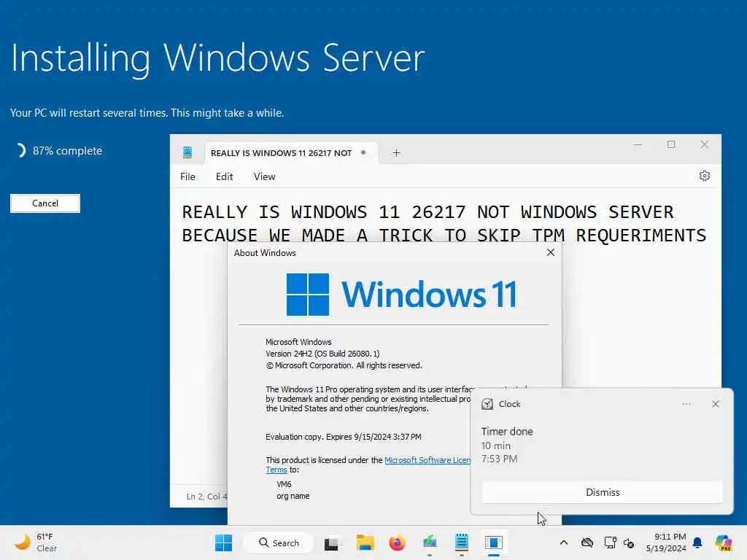
Task: Click the Evaluation copy expiry text
Action: pos(343,437)
